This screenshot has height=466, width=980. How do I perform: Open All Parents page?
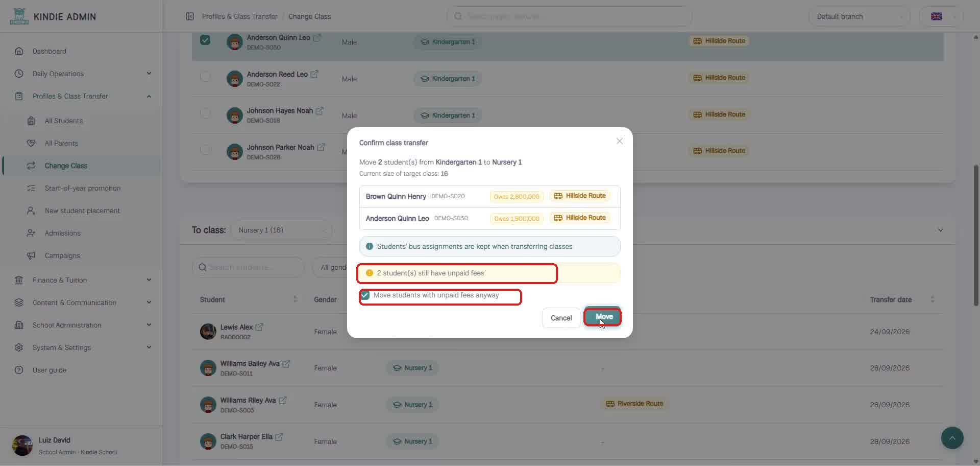[82, 143]
